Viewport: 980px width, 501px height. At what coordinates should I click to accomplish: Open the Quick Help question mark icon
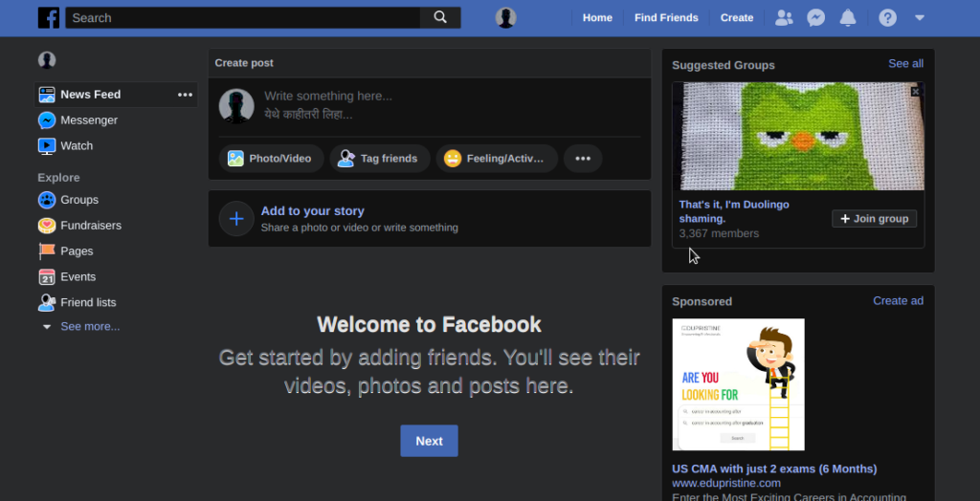pyautogui.click(x=887, y=17)
